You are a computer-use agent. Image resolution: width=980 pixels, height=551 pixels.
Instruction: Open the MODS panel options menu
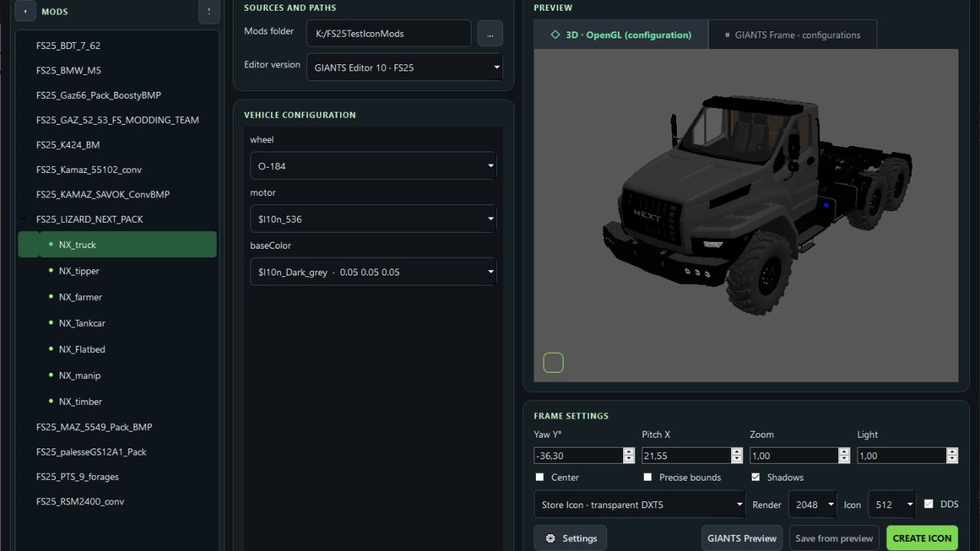pos(209,11)
